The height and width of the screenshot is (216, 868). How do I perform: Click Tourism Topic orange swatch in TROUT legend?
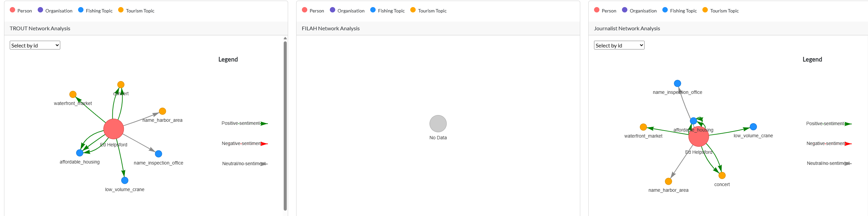120,10
